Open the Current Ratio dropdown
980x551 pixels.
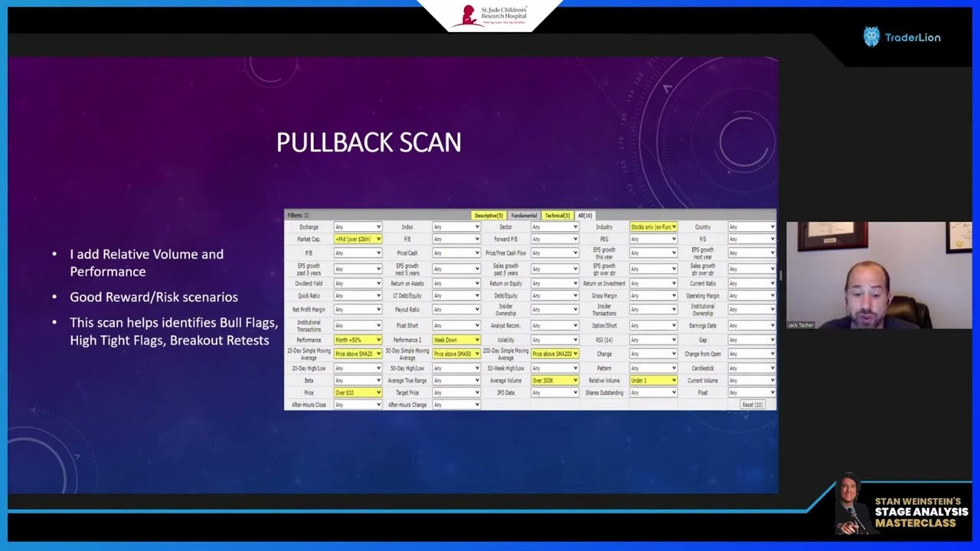coord(752,284)
